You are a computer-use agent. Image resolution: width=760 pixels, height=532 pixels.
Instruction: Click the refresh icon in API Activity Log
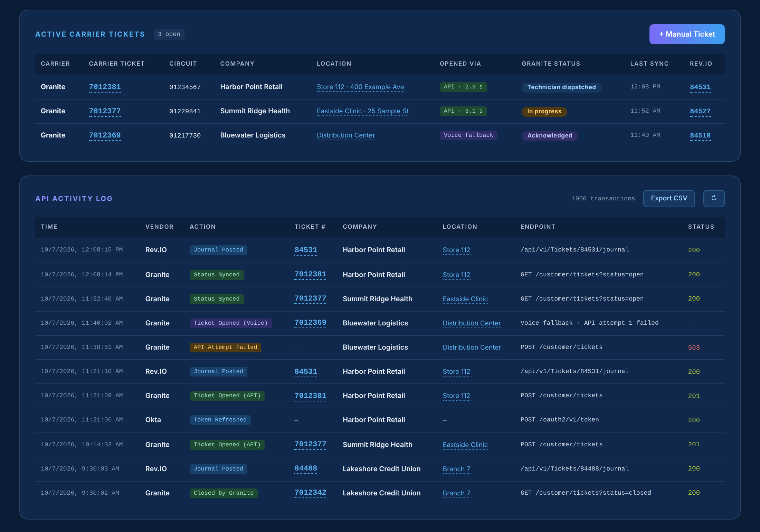714,198
